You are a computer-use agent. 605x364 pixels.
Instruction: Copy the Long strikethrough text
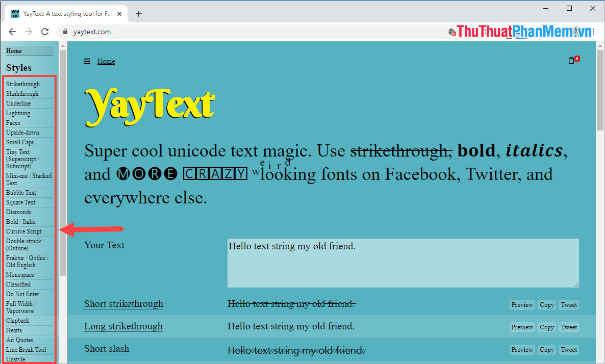tap(547, 327)
